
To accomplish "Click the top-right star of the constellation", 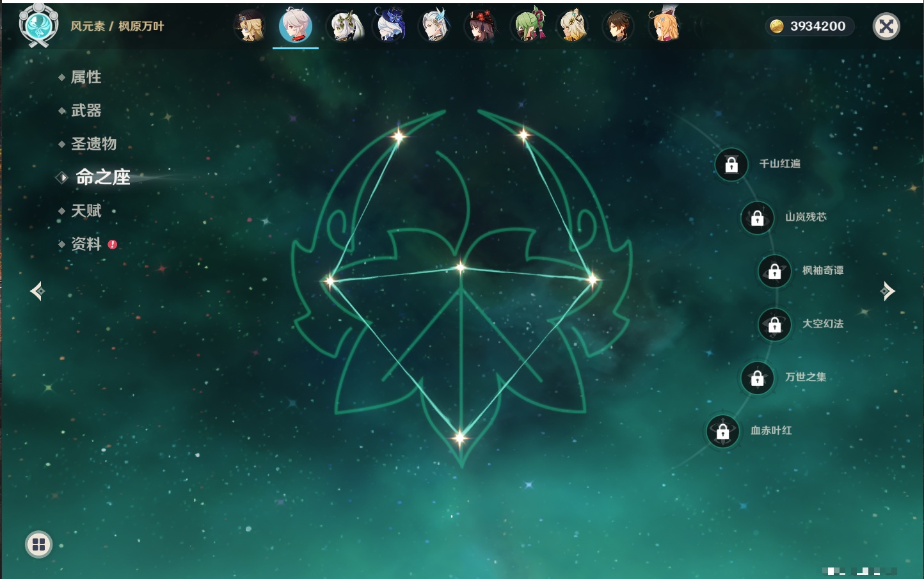I will (523, 134).
